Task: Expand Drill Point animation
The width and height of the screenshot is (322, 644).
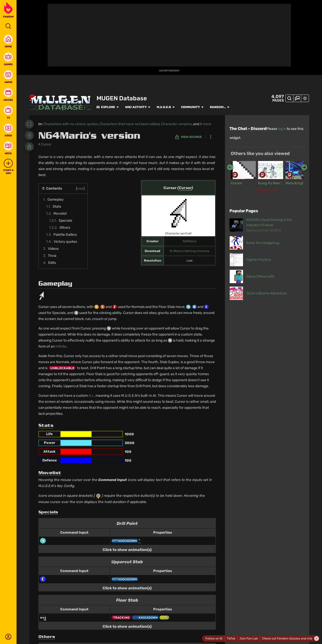Action: tap(127, 549)
